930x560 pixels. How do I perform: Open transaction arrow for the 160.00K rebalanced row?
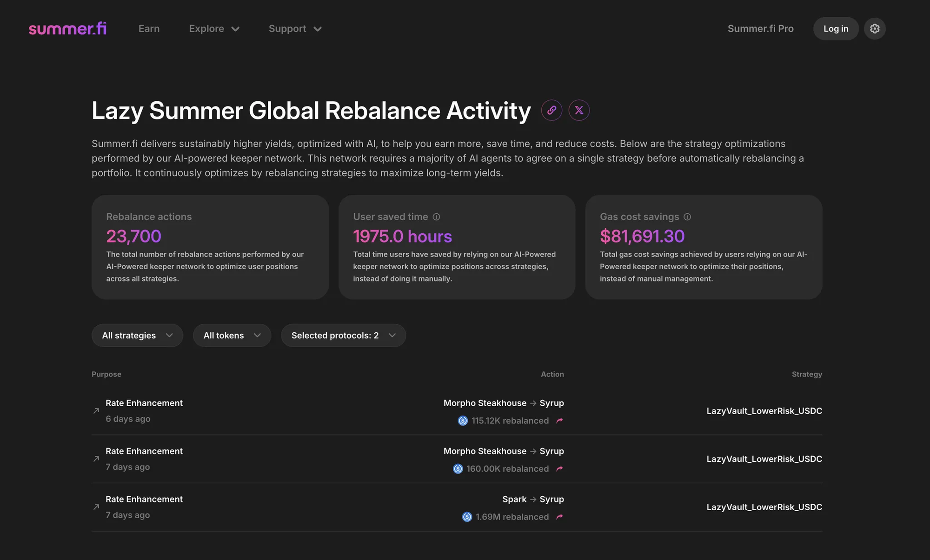pyautogui.click(x=559, y=469)
